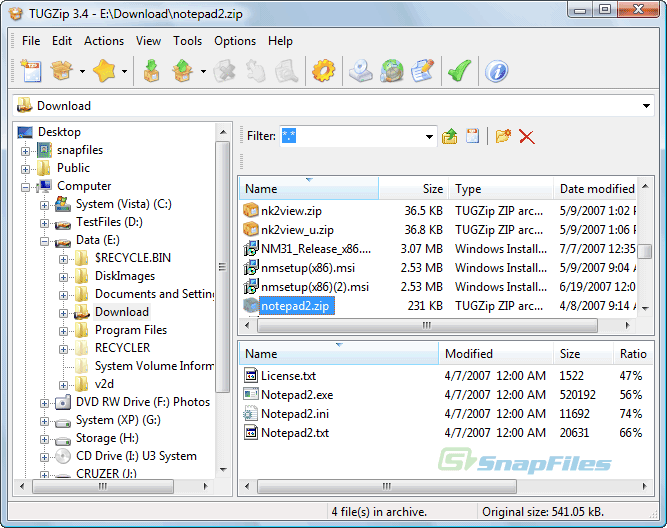
Task: Open the Actions menu
Action: tap(104, 41)
